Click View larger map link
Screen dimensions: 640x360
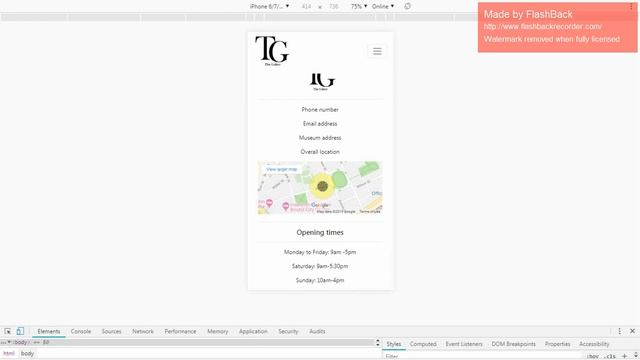tap(282, 169)
